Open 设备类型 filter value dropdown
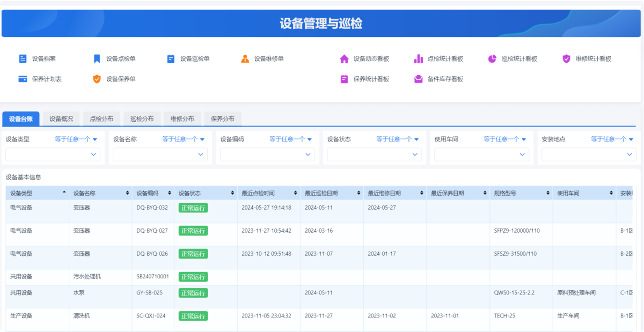The image size is (644, 332). (x=53, y=154)
